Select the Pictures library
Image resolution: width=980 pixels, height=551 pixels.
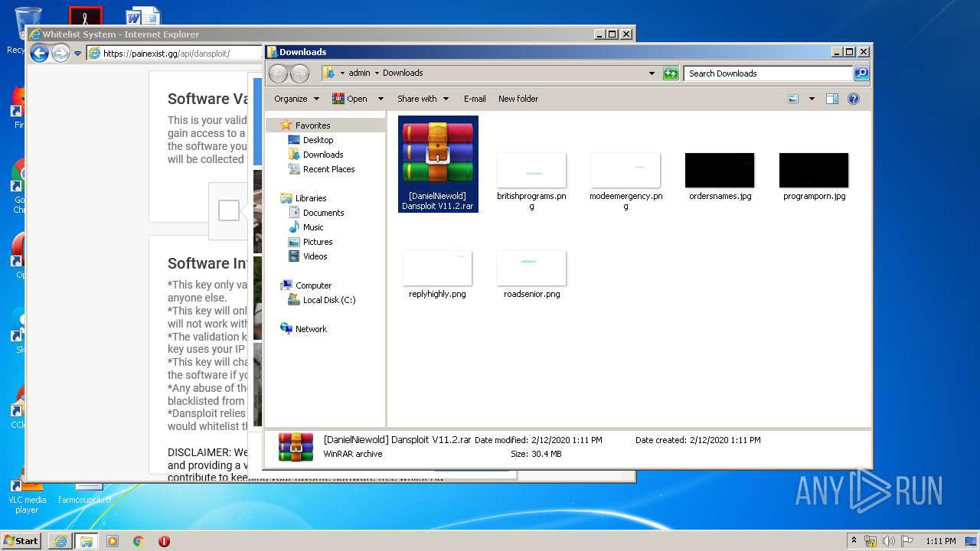(x=318, y=242)
